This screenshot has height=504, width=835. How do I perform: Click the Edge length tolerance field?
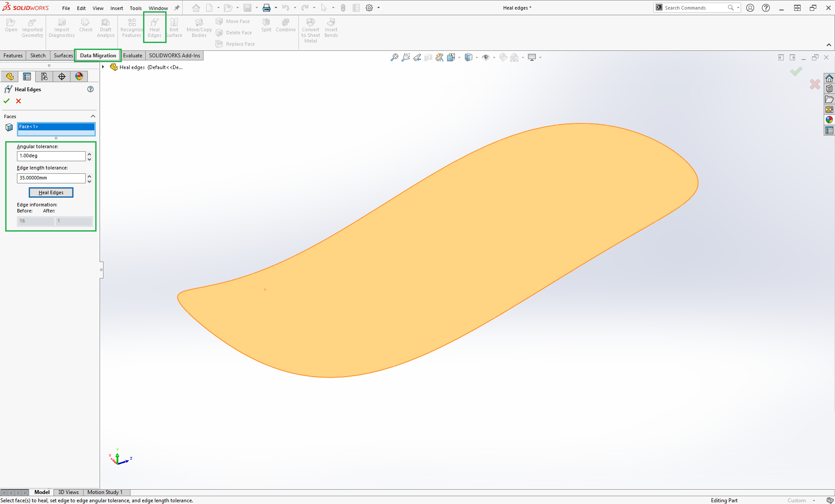click(51, 178)
